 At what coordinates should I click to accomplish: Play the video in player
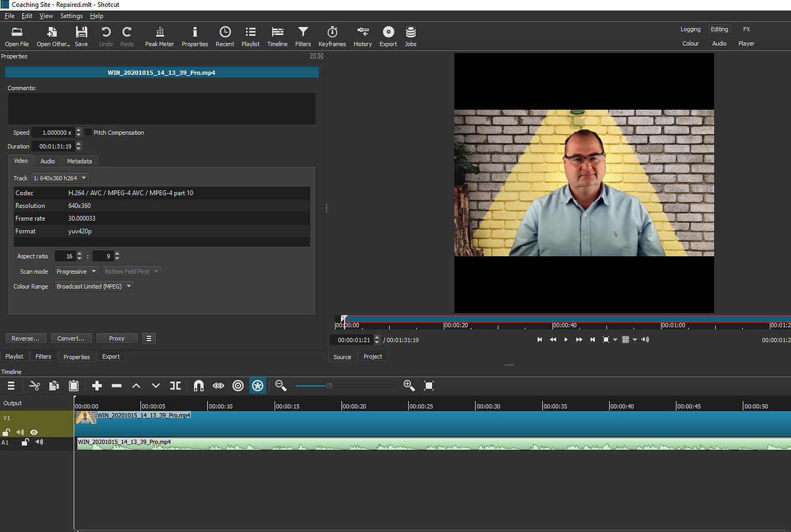tap(566, 340)
